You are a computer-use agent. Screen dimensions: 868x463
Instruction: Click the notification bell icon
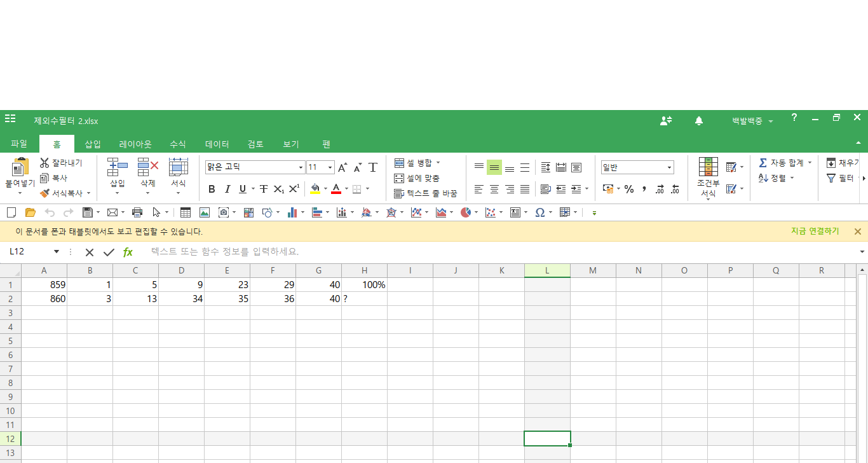click(699, 121)
